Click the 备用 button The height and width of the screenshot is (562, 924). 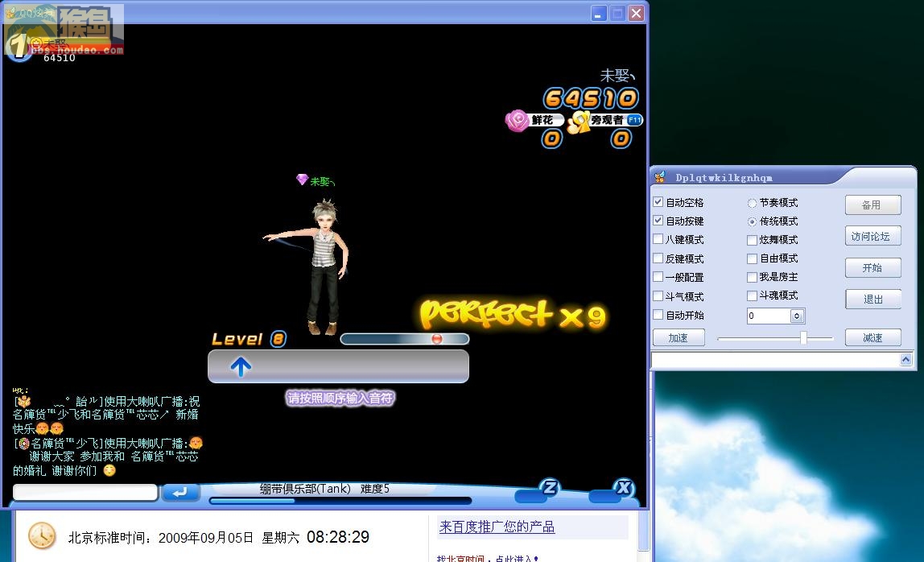tap(872, 205)
